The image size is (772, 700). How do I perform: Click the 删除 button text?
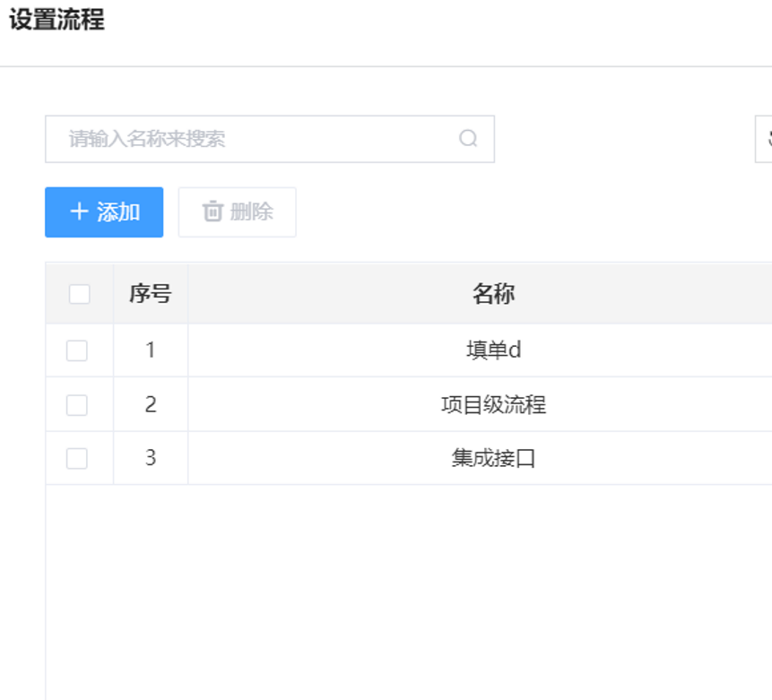tap(252, 212)
